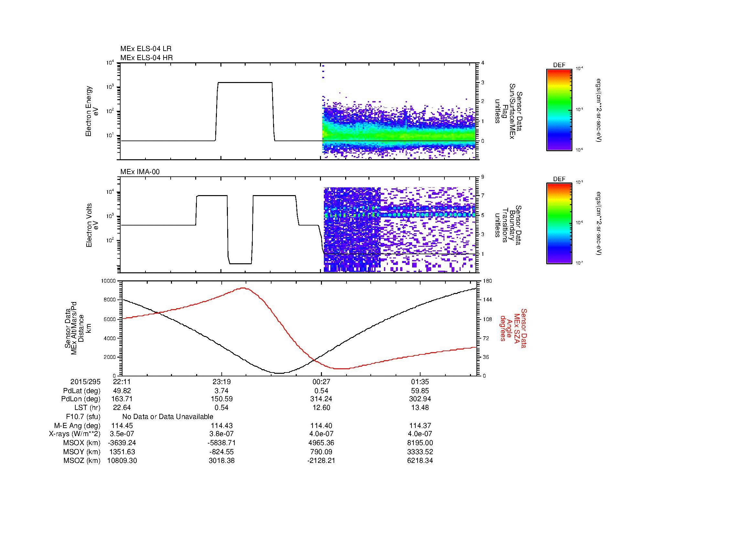The image size is (756, 534).
Task: Click the red 'MEx SZA Angle degrees' label
Action: point(513,328)
